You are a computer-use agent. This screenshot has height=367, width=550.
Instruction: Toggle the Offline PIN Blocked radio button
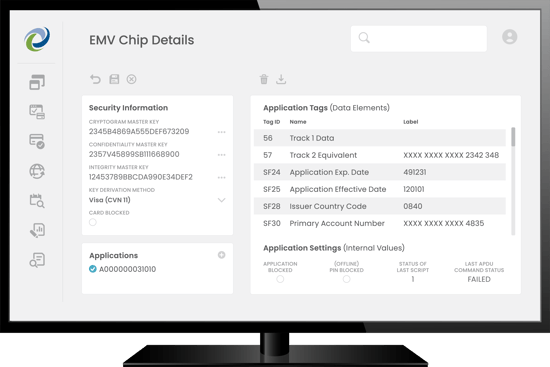coord(347,279)
